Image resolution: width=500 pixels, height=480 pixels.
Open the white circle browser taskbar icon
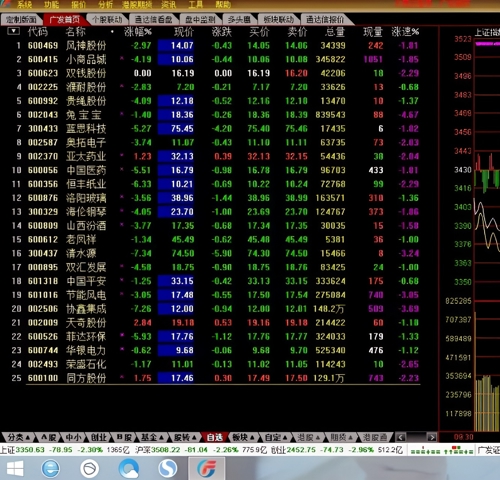point(90,468)
